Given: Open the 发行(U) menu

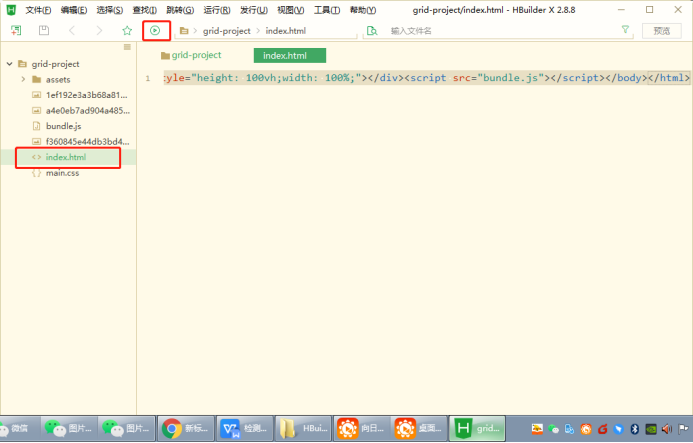Looking at the screenshot, I should coord(254,10).
